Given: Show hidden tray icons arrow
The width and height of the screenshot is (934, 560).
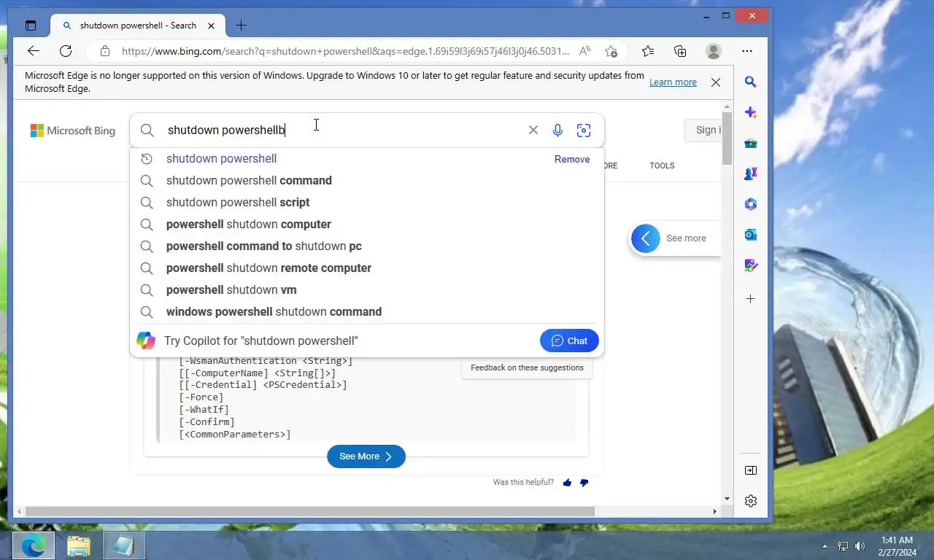Looking at the screenshot, I should tap(825, 545).
